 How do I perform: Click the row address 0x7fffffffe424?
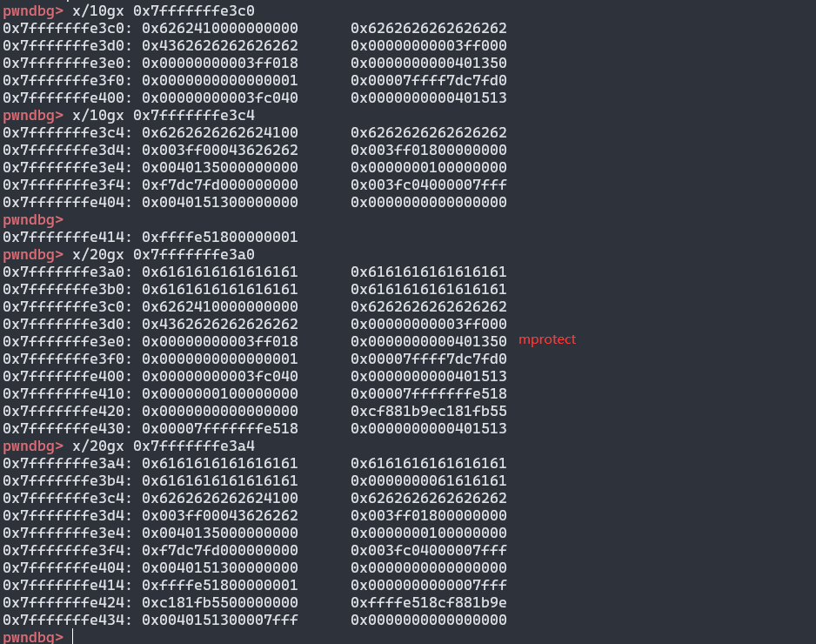(67, 602)
